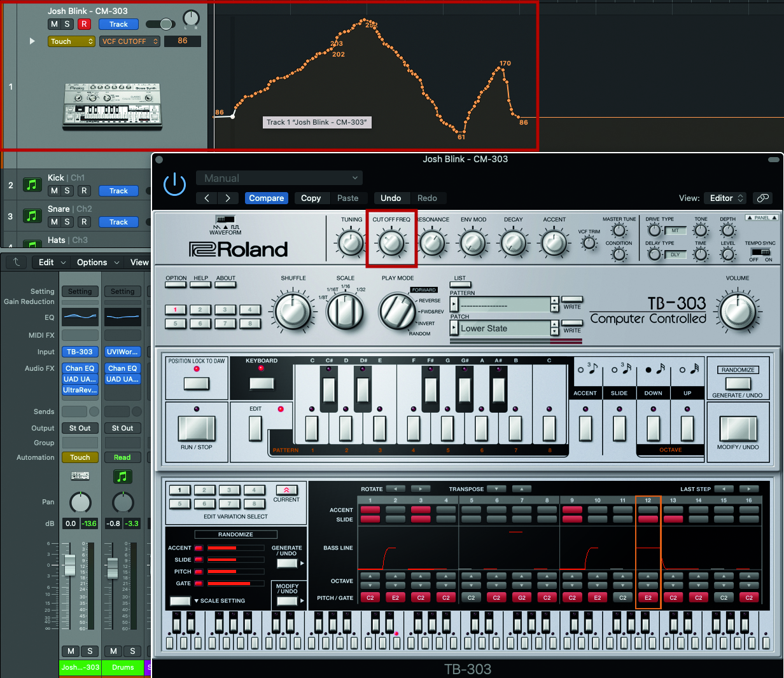This screenshot has height=678, width=784.
Task: Click the Drums channel strip instrument icon
Action: pyautogui.click(x=122, y=476)
